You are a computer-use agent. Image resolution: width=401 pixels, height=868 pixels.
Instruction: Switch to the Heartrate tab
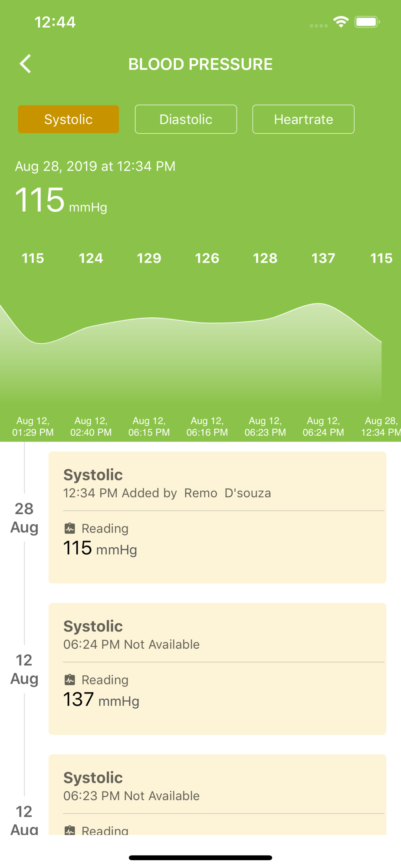pos(303,119)
